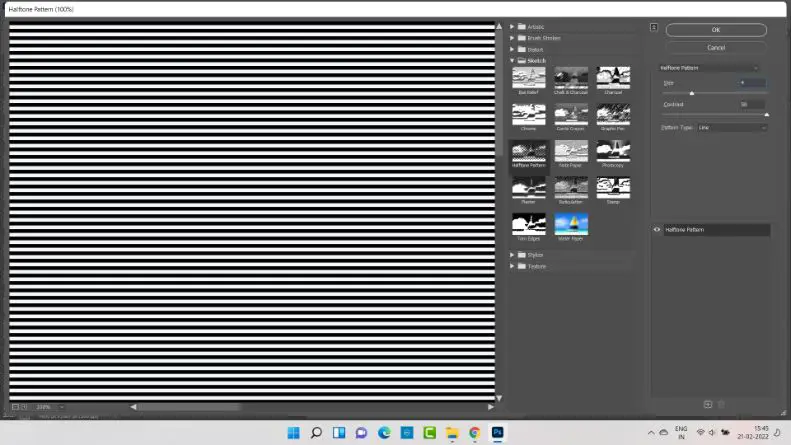The height and width of the screenshot is (445, 791).
Task: Choose the Chalk & Charcoal filter
Action: [571, 79]
